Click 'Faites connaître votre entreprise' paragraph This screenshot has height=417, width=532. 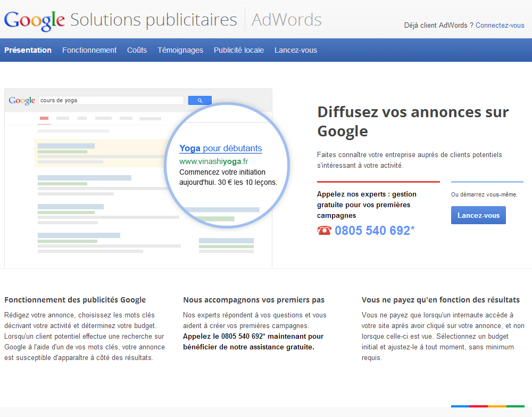pos(409,160)
